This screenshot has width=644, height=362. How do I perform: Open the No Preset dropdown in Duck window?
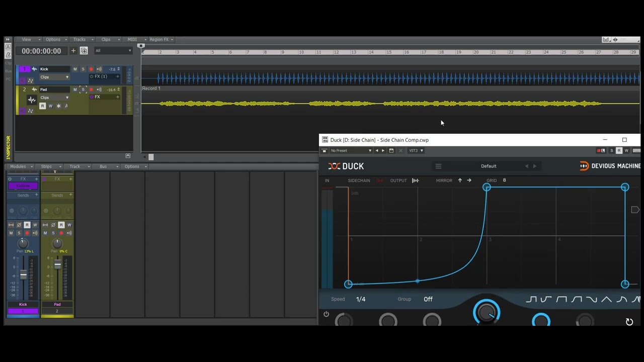(x=351, y=150)
